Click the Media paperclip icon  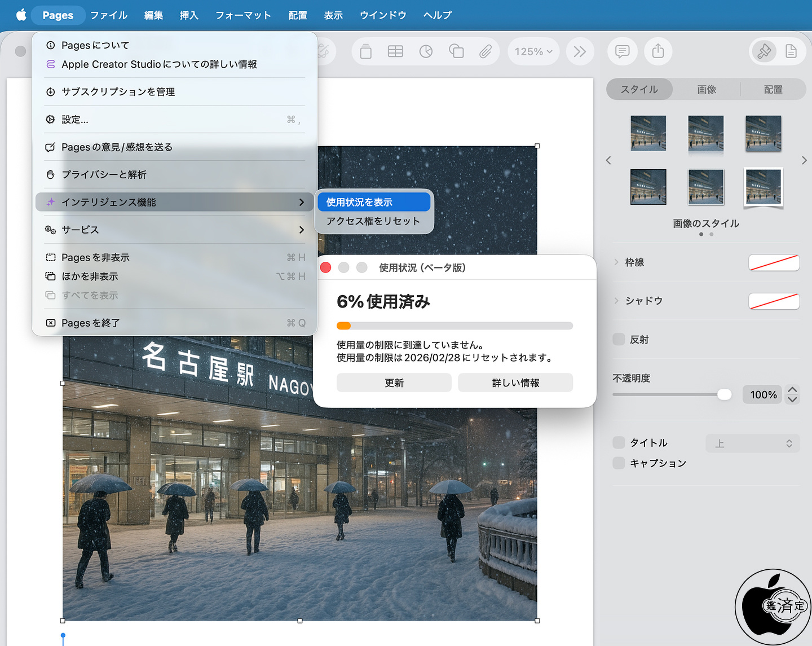(486, 52)
